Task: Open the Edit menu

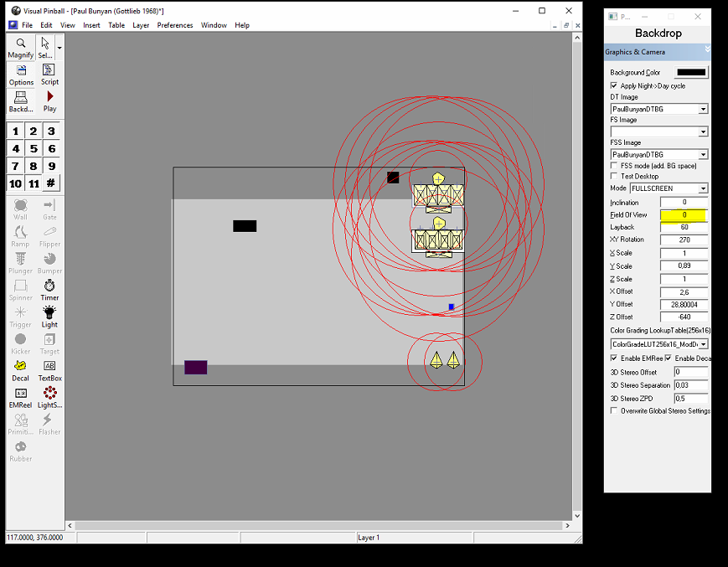Action: (x=46, y=25)
